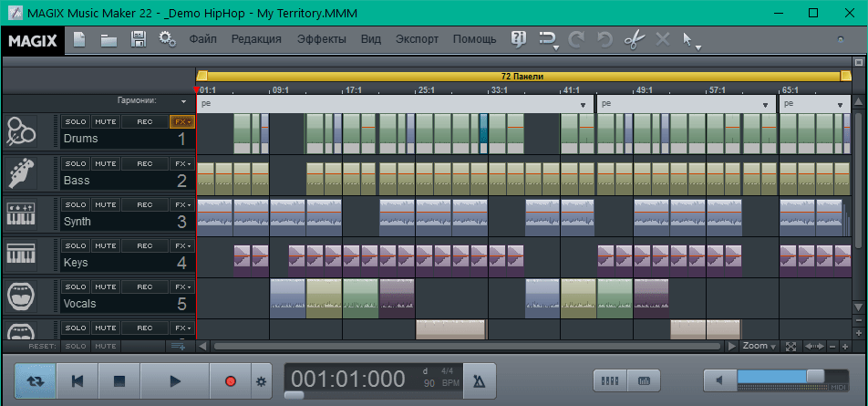868x406 pixels.
Task: Open the Файл menu
Action: pyautogui.click(x=202, y=39)
